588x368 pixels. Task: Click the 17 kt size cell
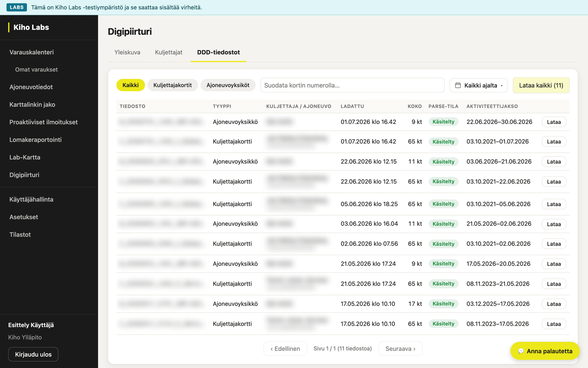(x=415, y=304)
